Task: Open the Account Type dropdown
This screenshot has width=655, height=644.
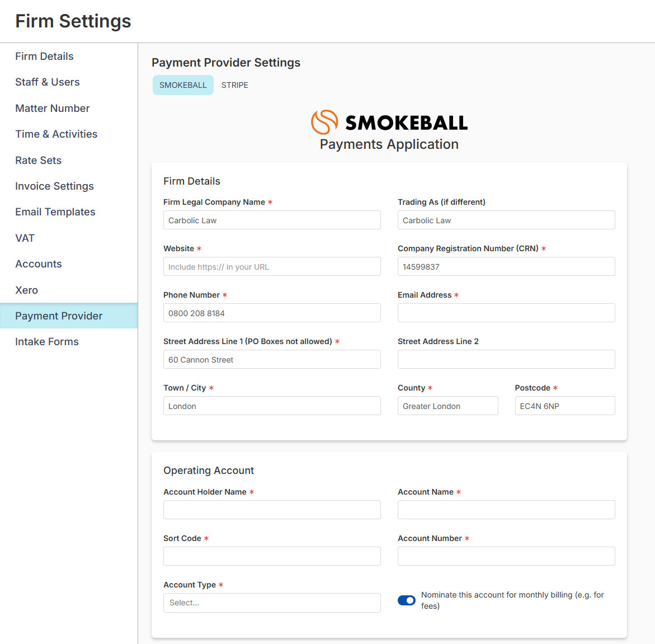Action: (x=272, y=603)
